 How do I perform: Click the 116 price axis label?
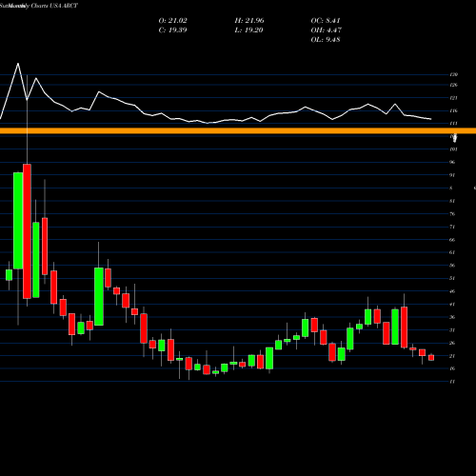point(454,110)
